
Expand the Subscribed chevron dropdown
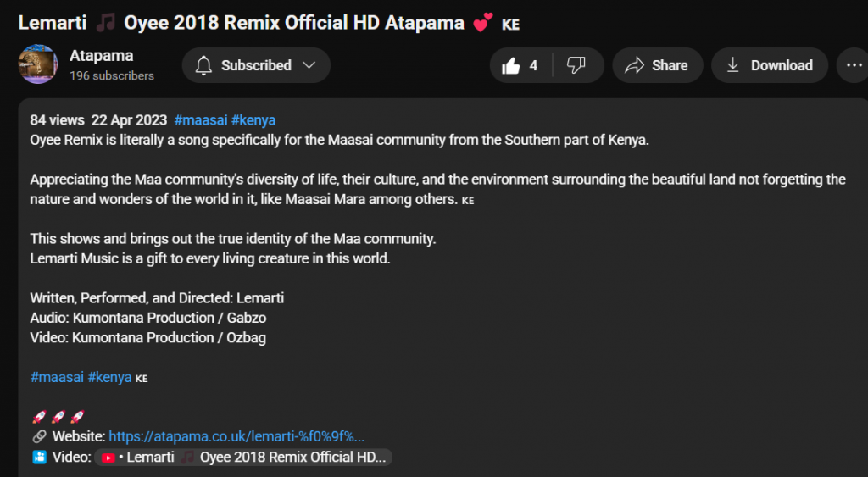point(309,65)
